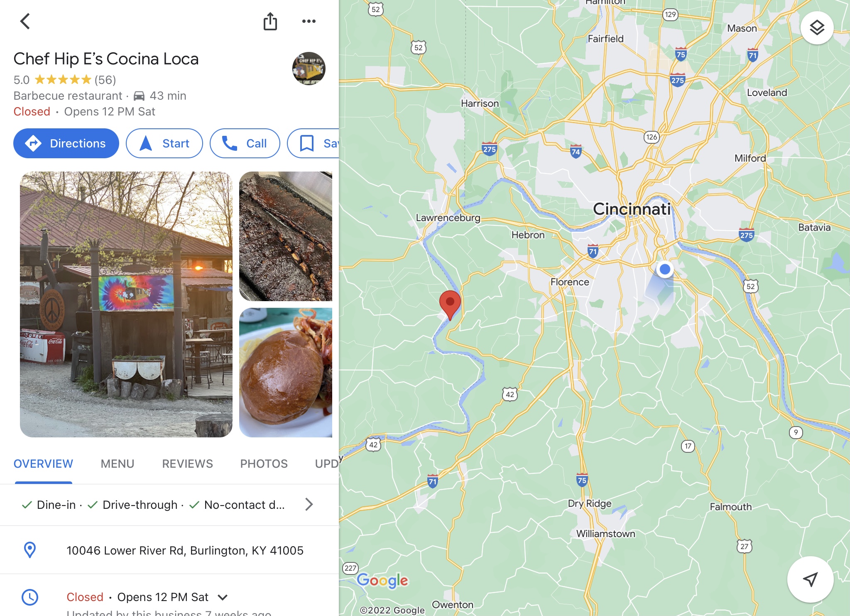Switch to the MENU tab
The image size is (850, 616).
pyautogui.click(x=118, y=464)
